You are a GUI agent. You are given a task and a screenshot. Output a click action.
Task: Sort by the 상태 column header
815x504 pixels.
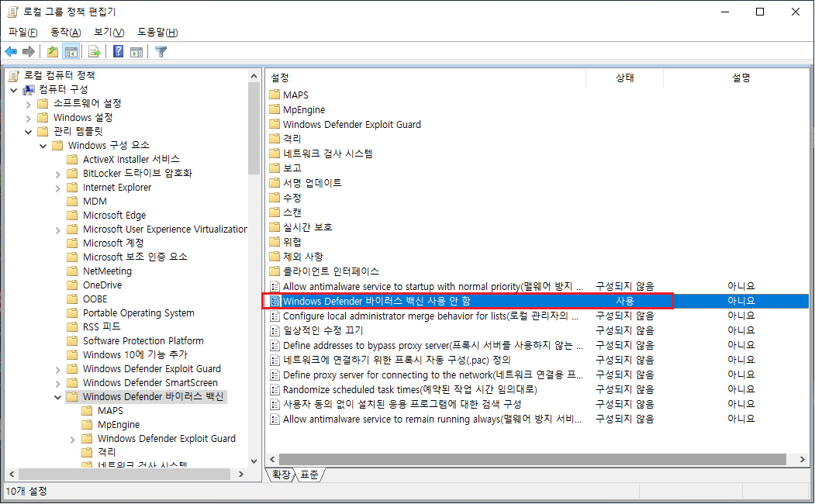pyautogui.click(x=625, y=78)
